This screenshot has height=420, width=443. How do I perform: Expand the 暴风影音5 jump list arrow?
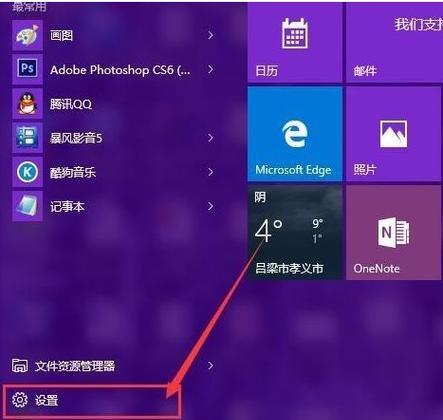pyautogui.click(x=210, y=138)
